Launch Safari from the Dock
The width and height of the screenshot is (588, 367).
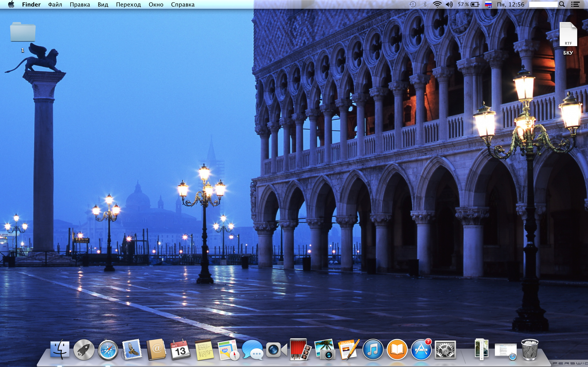coord(108,350)
